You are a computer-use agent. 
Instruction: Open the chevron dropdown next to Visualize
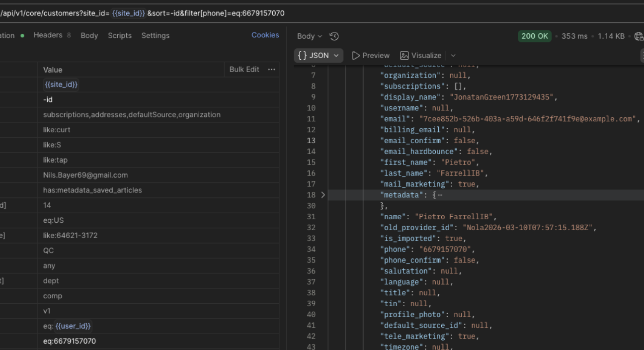[x=453, y=56]
